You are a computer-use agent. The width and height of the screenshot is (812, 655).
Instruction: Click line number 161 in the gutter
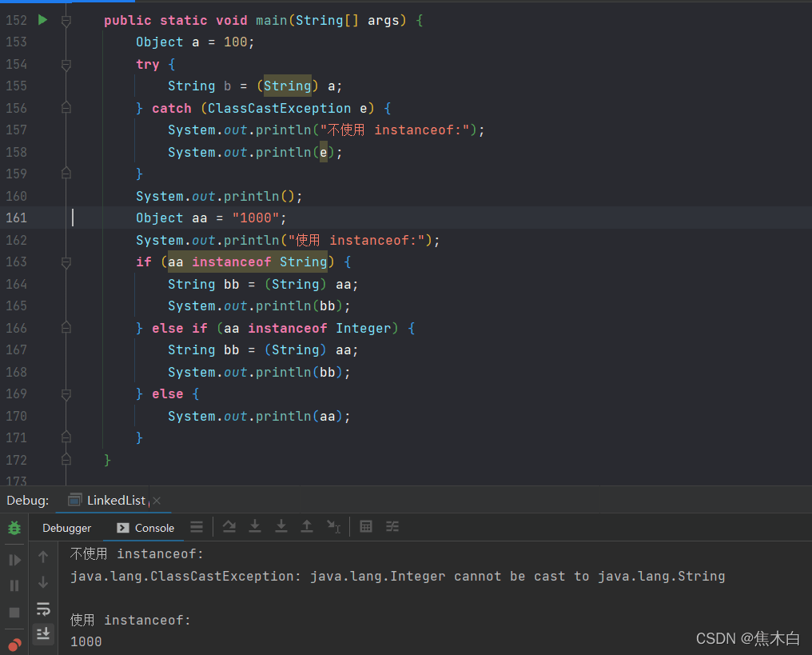15,218
